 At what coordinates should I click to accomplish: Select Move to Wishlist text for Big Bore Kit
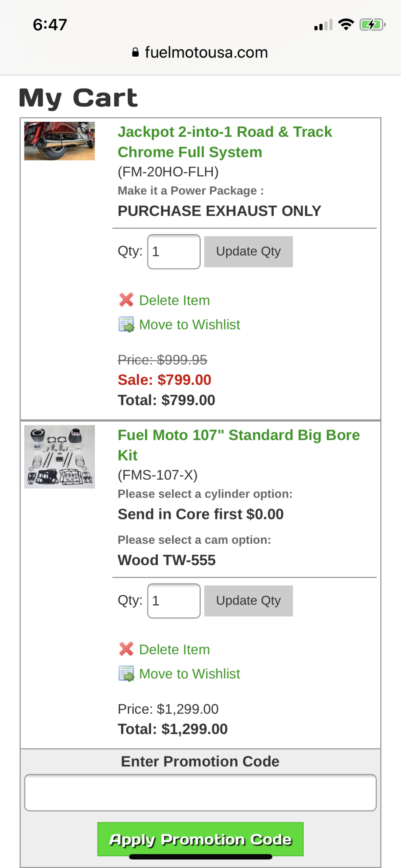click(190, 674)
